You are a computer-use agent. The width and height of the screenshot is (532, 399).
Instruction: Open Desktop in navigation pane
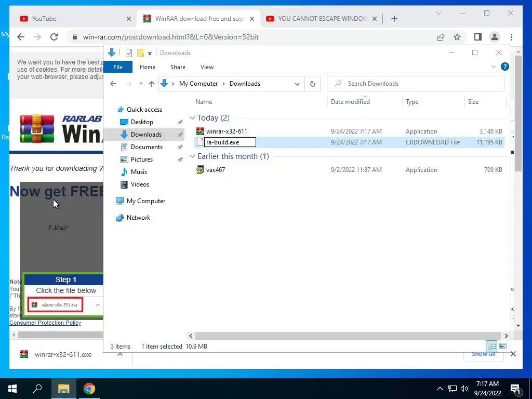click(142, 122)
